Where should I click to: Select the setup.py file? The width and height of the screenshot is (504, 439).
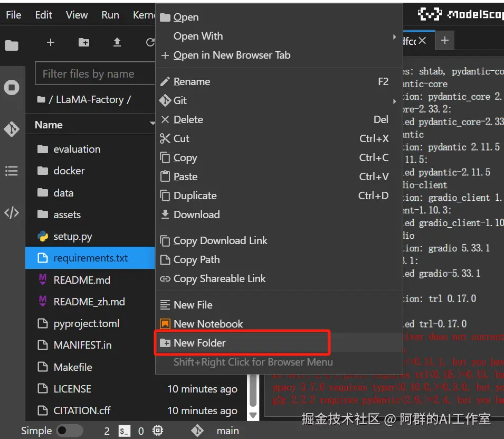pyautogui.click(x=90, y=237)
